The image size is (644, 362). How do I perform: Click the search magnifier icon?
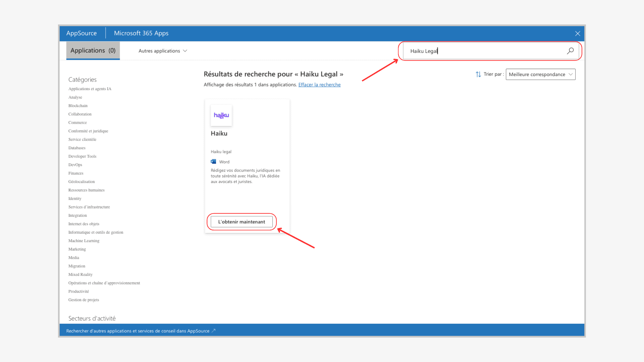[x=570, y=51]
